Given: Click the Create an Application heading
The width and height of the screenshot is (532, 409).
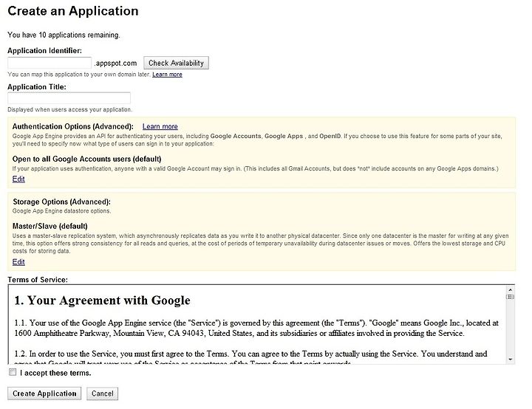Looking at the screenshot, I should click(x=73, y=11).
